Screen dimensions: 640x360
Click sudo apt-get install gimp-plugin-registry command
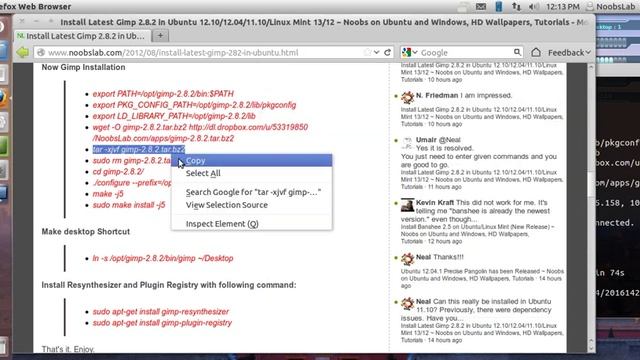(162, 322)
